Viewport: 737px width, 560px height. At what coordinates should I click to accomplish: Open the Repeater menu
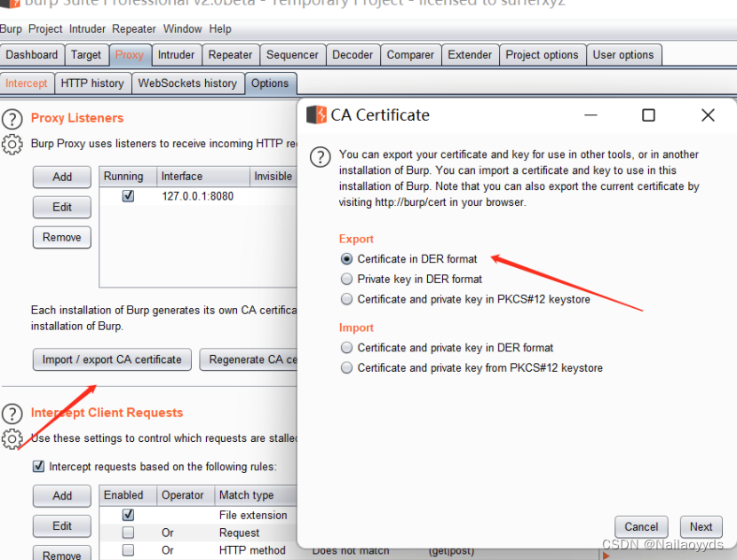(x=133, y=29)
